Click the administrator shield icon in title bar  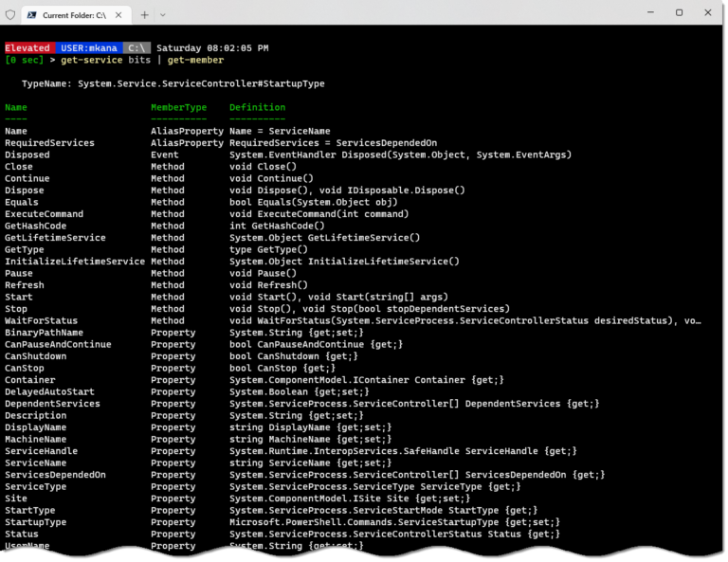10,14
